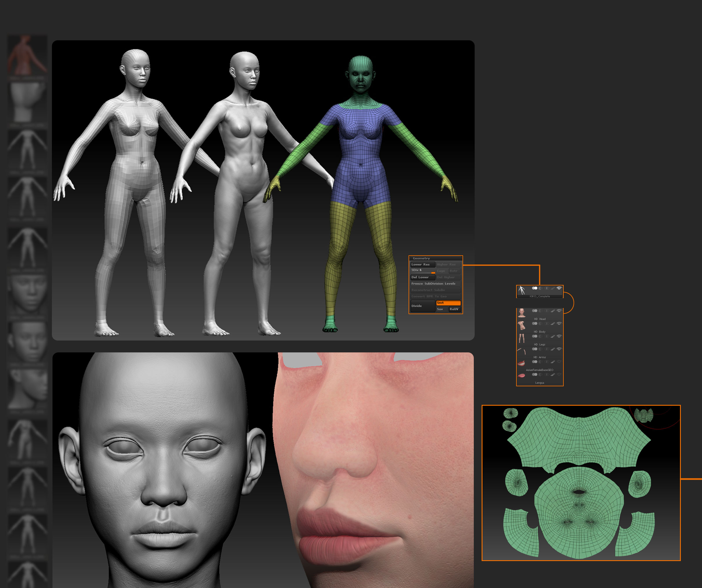Screen dimensions: 702x588
Task: Toggle the polypaint brush icon on Lengua
Action: click(553, 374)
